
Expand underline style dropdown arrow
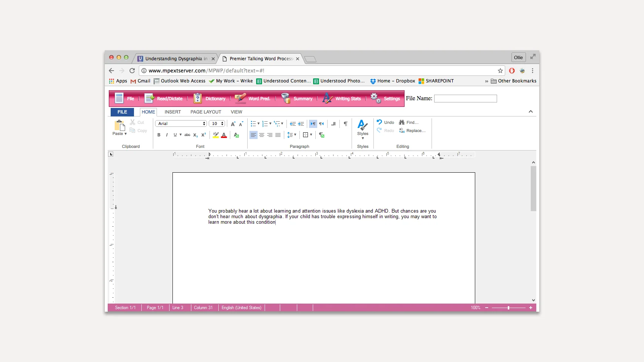point(181,135)
